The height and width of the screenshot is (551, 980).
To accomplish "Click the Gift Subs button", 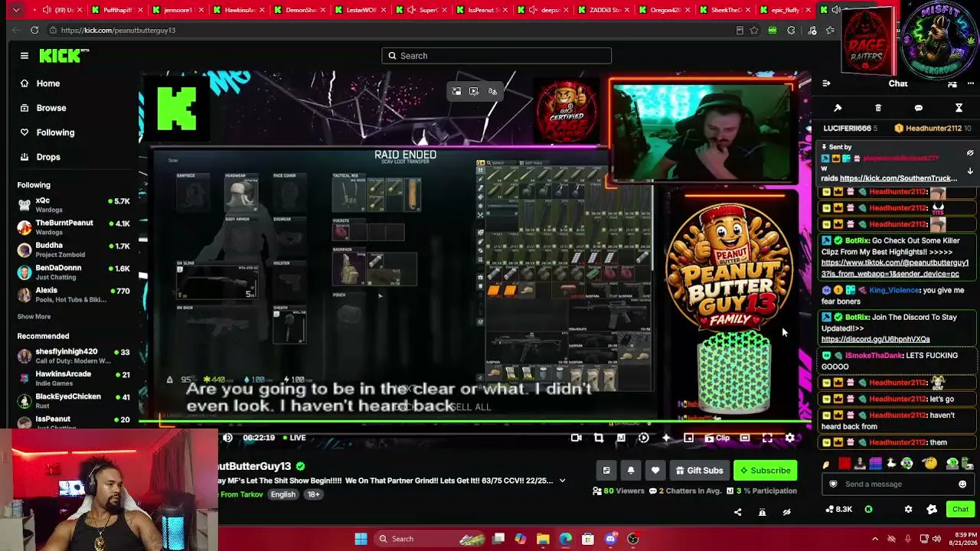I will [699, 471].
